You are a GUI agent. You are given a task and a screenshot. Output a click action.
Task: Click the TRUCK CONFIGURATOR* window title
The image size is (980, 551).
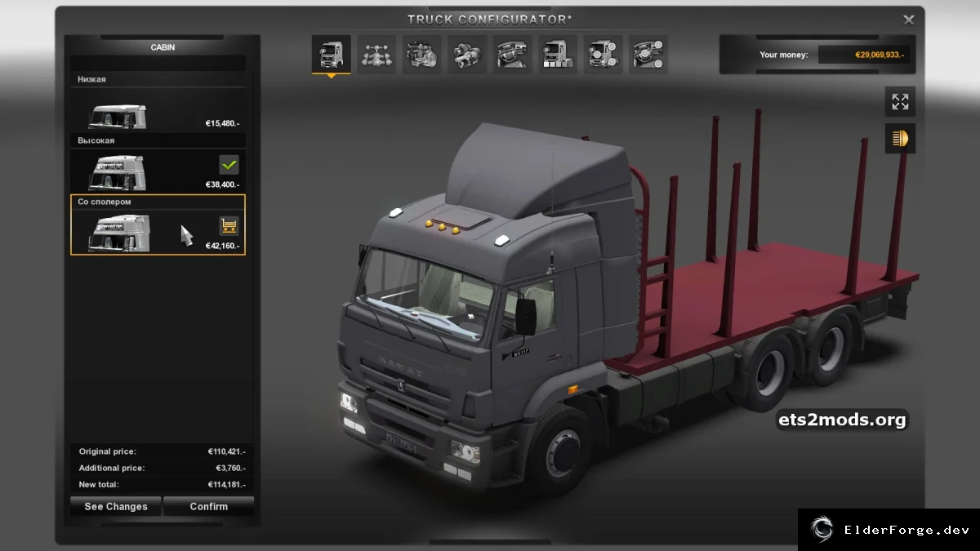490,19
